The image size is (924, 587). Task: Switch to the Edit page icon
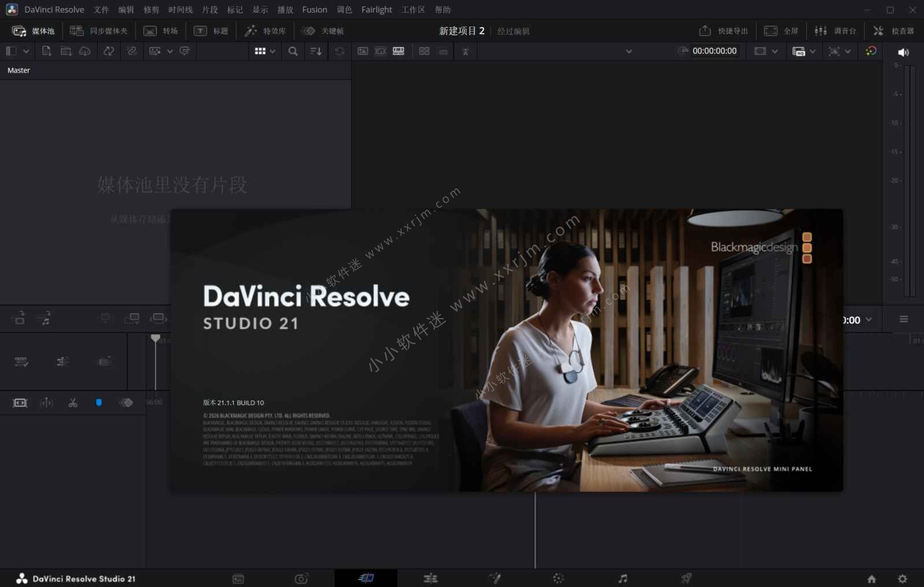coord(430,578)
